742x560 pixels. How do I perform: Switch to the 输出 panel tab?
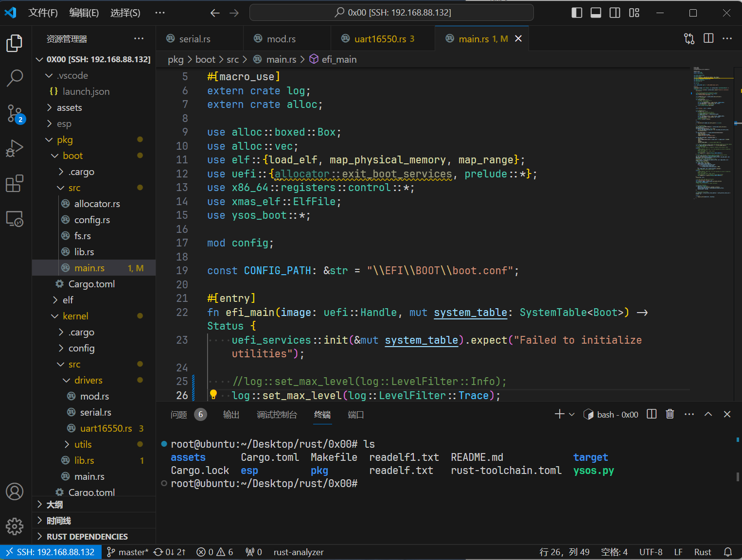[x=231, y=415]
